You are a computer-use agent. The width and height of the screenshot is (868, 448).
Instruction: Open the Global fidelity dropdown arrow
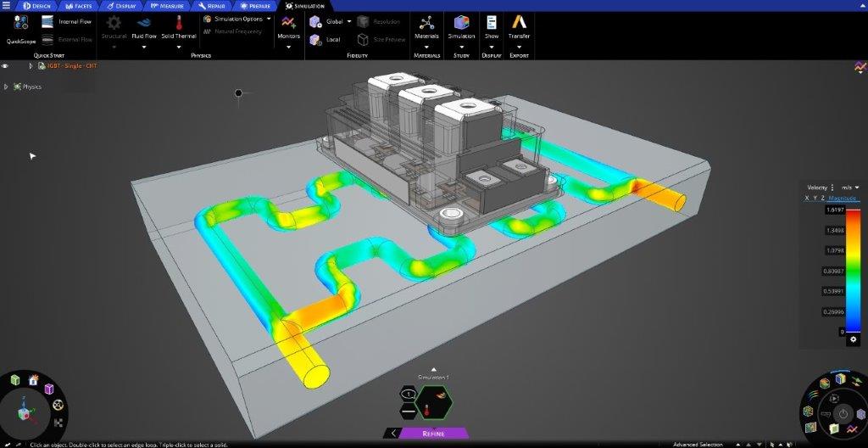coord(348,21)
